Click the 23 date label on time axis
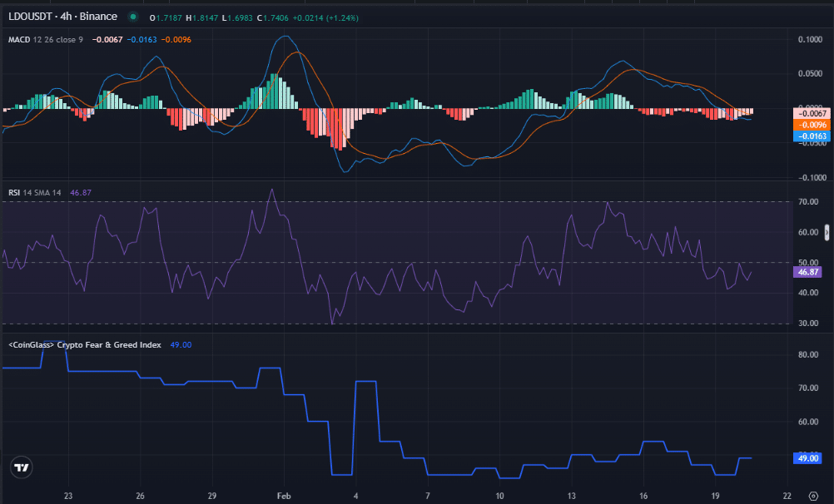 [x=68, y=494]
